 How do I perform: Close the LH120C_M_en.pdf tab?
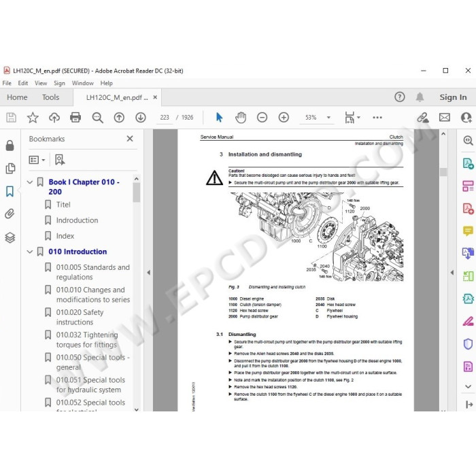pyautogui.click(x=155, y=97)
